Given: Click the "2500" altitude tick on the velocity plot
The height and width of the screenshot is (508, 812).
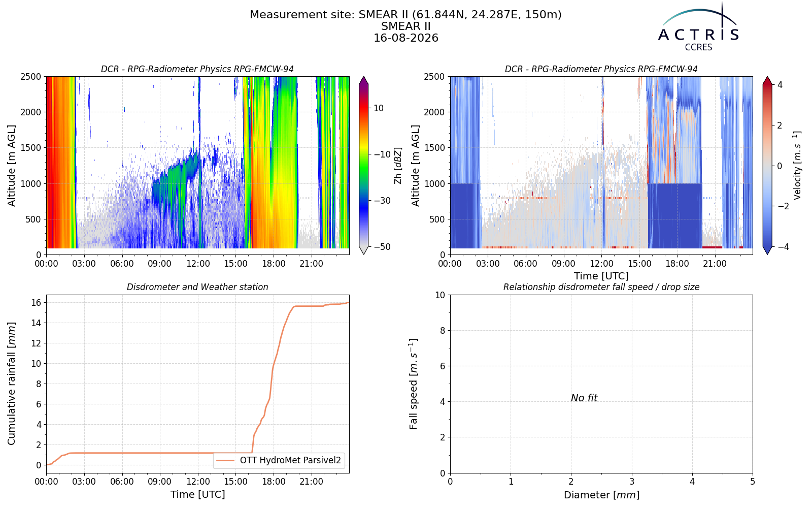Looking at the screenshot, I should 434,77.
